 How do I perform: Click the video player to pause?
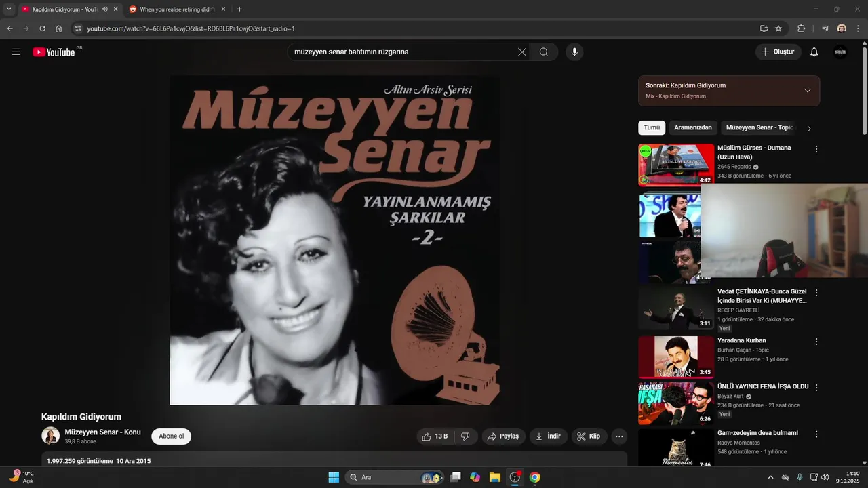[x=335, y=240]
